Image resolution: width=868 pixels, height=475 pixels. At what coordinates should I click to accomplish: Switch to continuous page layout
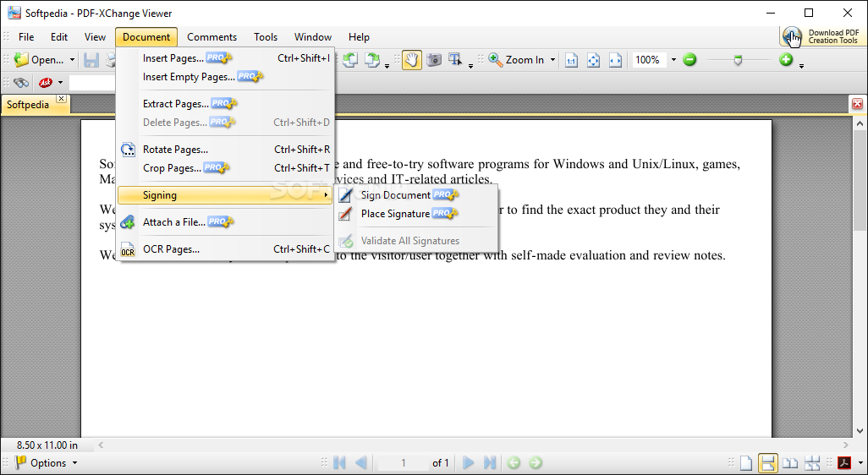(x=768, y=463)
